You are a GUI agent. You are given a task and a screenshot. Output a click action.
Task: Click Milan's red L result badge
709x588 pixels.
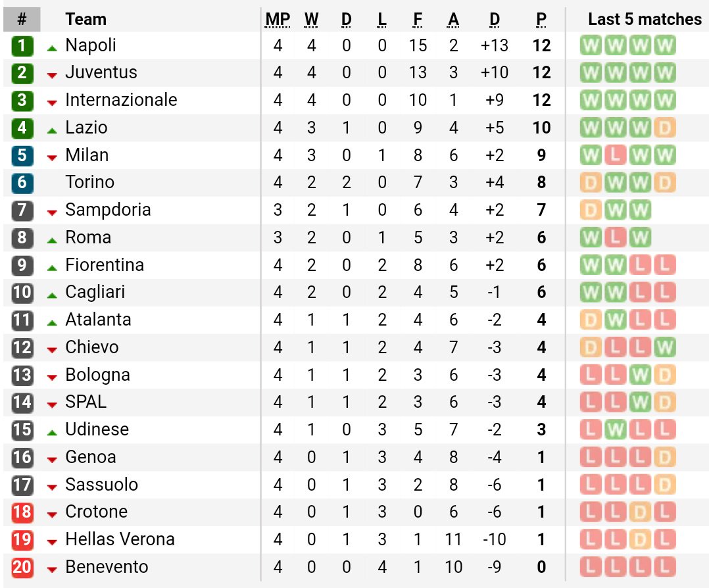(615, 156)
